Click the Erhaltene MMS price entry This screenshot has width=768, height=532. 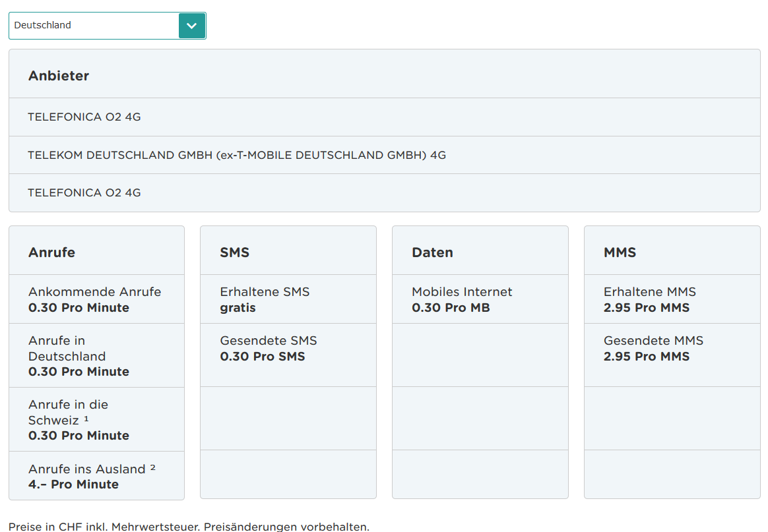649,299
